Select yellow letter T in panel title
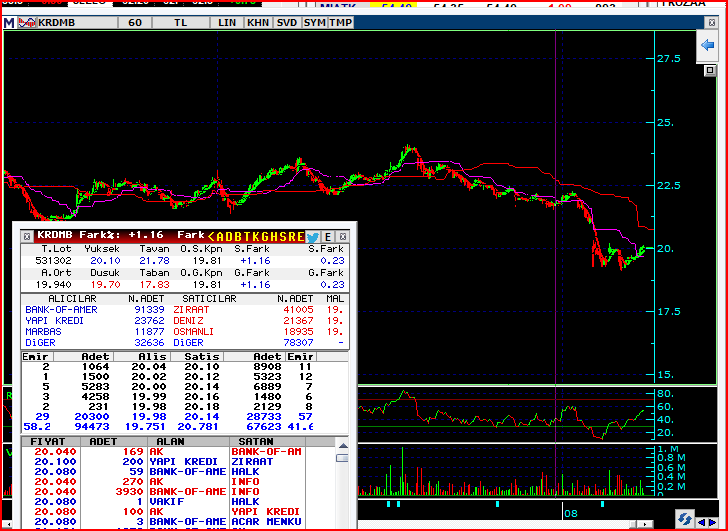 247,237
